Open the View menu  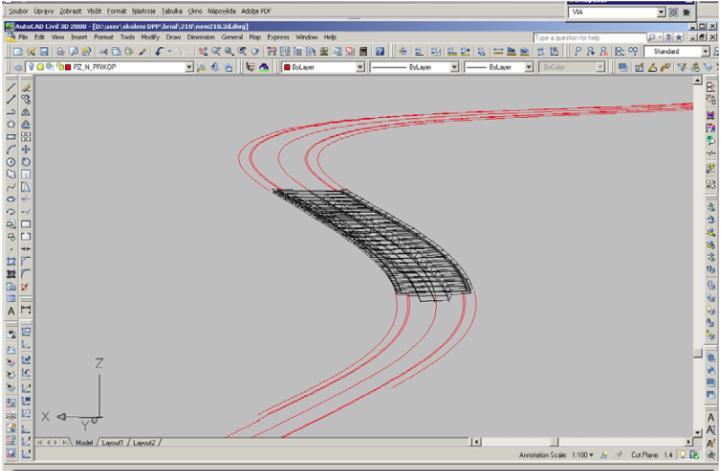(57, 37)
